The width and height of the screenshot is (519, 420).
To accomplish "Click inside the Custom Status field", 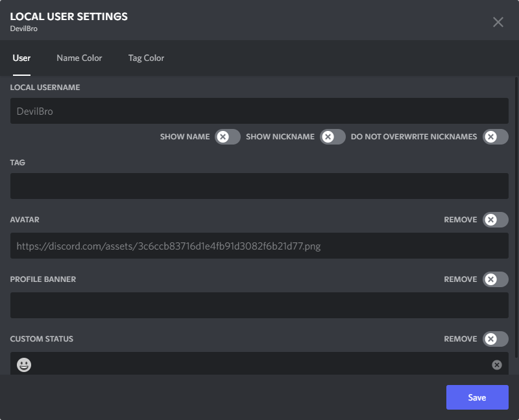I will tap(259, 365).
